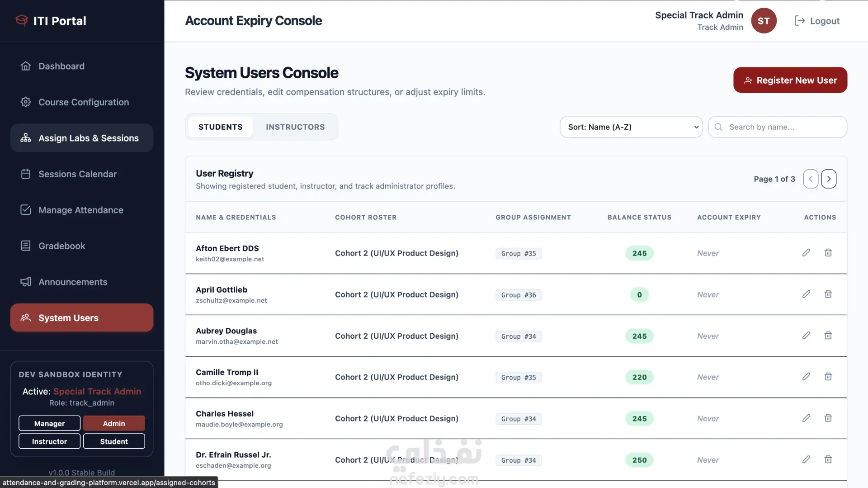Click the ITI Portal graduation cap logo
Image resolution: width=868 pixels, height=488 pixels.
pos(22,20)
